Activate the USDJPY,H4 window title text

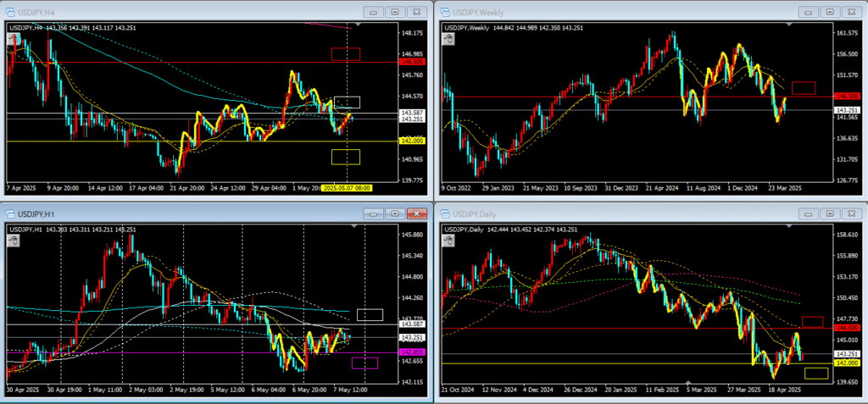coord(36,12)
